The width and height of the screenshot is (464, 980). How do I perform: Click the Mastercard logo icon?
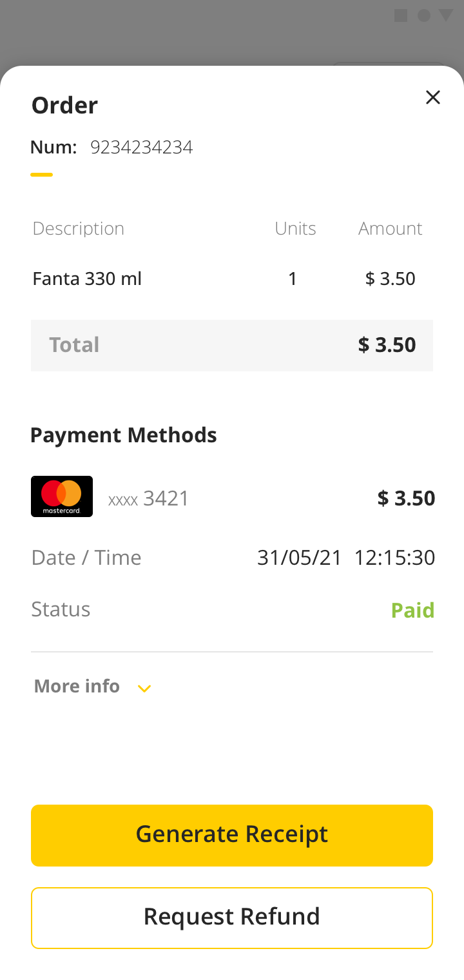(x=62, y=496)
